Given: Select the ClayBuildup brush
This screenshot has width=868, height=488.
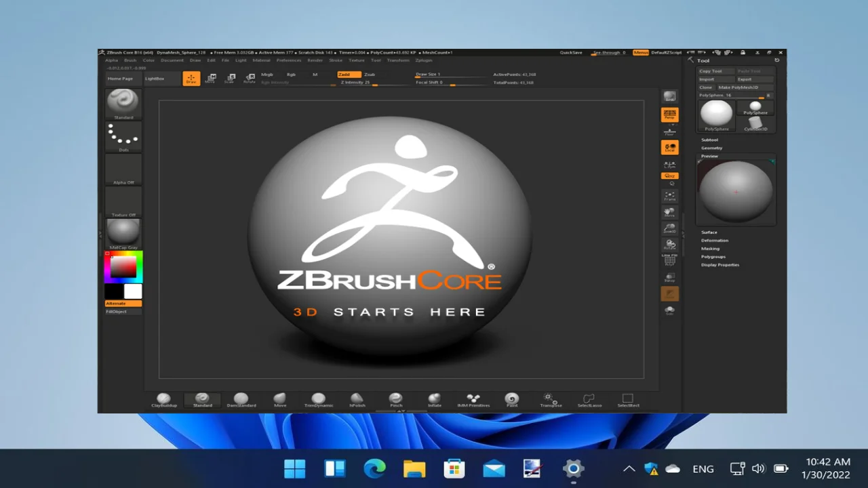Looking at the screenshot, I should [164, 400].
